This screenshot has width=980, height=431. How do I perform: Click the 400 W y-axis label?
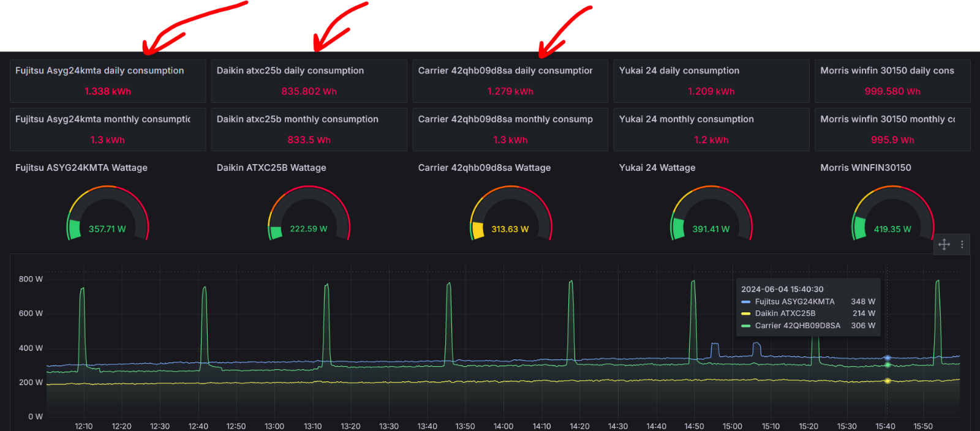pos(31,348)
